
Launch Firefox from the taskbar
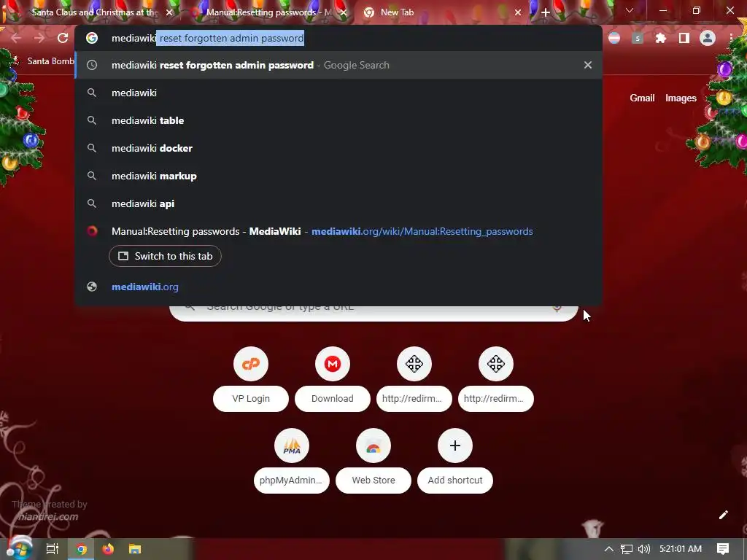[108, 549]
